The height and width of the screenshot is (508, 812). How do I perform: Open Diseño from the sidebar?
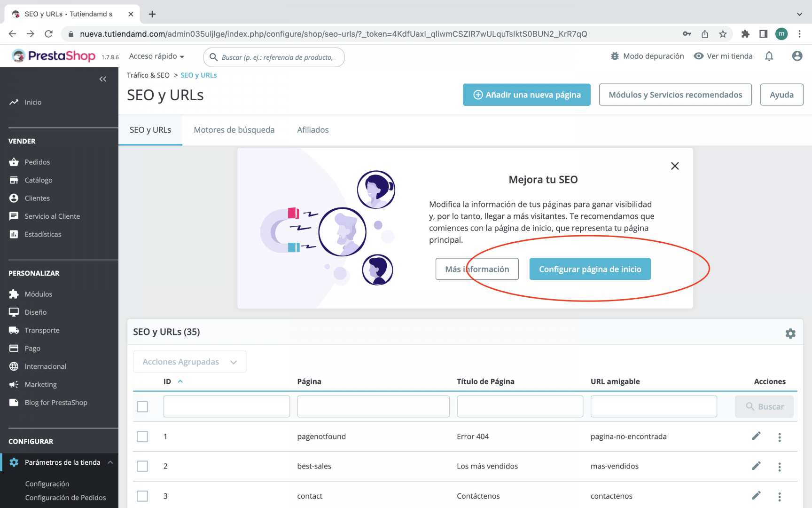(x=36, y=312)
